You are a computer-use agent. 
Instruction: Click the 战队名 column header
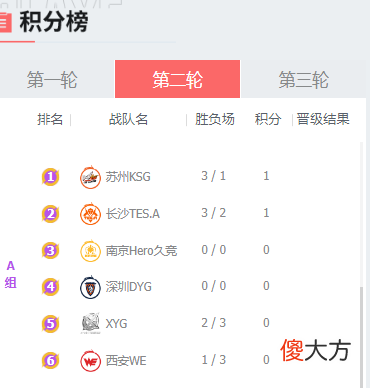pos(128,119)
